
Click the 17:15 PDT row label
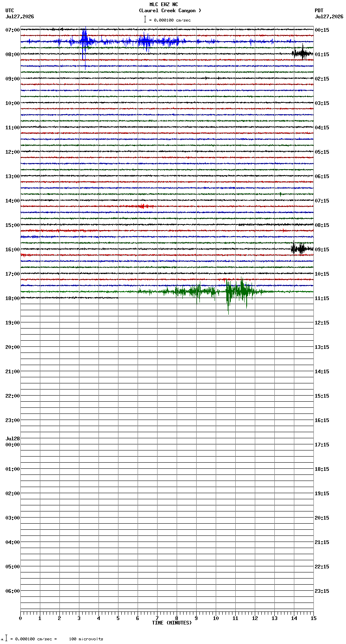tap(322, 445)
